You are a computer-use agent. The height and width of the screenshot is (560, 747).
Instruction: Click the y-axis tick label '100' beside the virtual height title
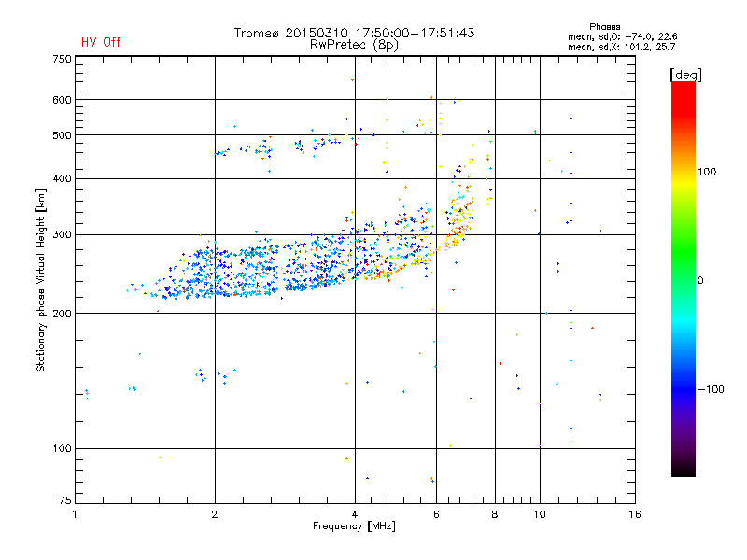pyautogui.click(x=62, y=448)
